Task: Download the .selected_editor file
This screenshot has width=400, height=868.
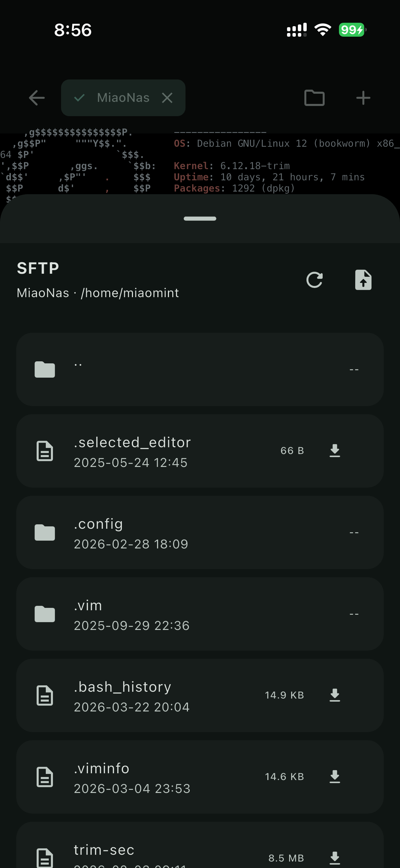Action: (x=335, y=451)
